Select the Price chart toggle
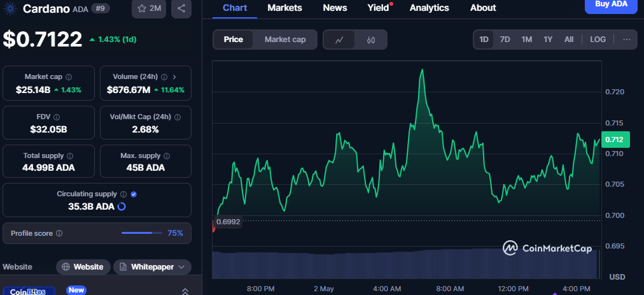This screenshot has width=644, height=295. (234, 40)
